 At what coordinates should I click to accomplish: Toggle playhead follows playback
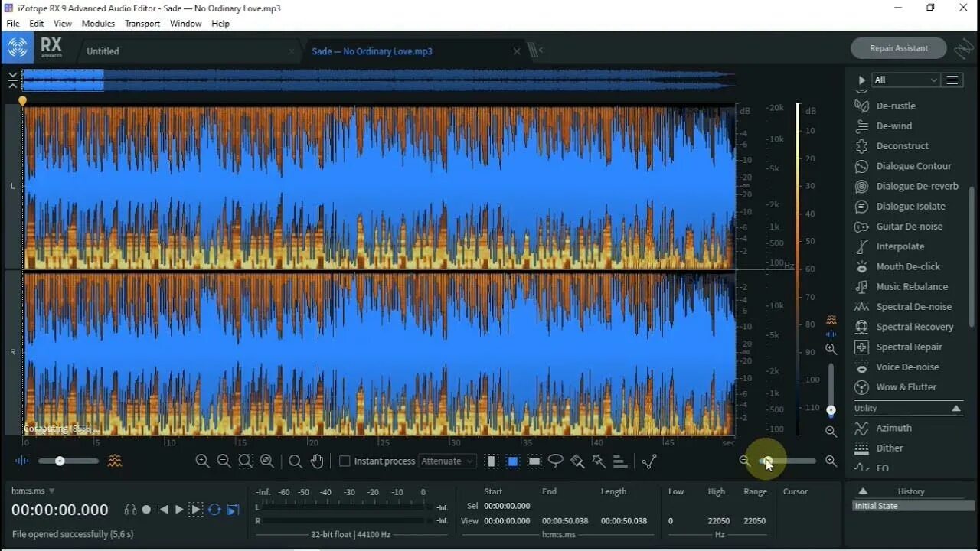click(x=233, y=510)
